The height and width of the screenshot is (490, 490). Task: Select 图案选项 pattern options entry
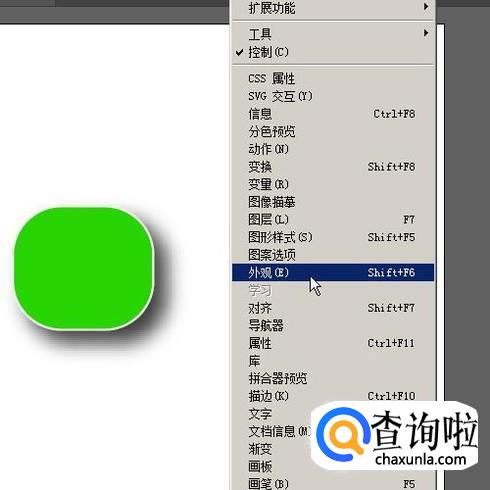[x=333, y=255]
